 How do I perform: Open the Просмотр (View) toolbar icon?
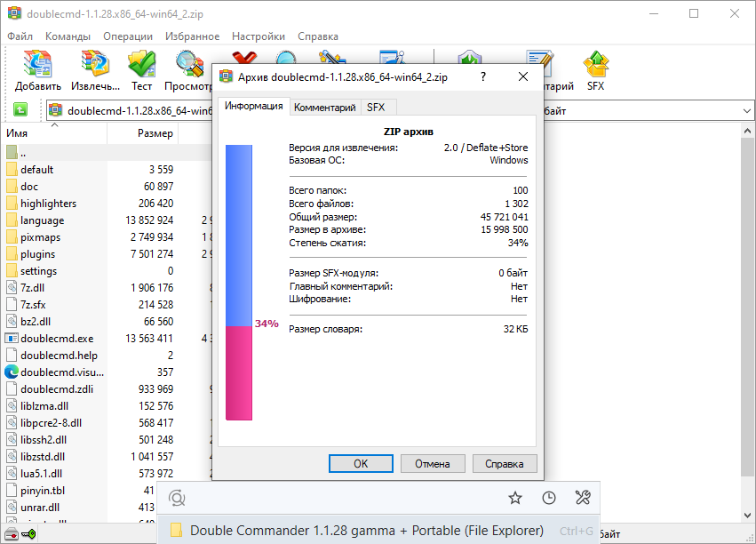[x=189, y=64]
